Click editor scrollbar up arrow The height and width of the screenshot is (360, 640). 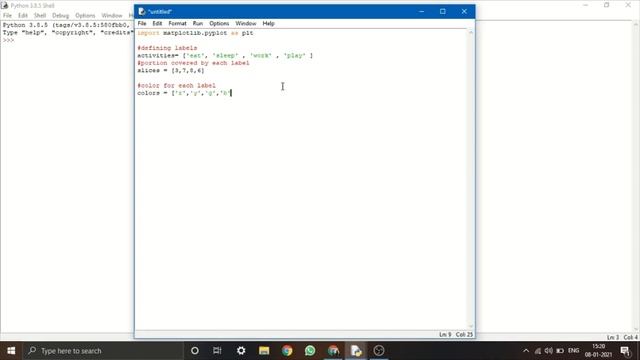pos(471,32)
